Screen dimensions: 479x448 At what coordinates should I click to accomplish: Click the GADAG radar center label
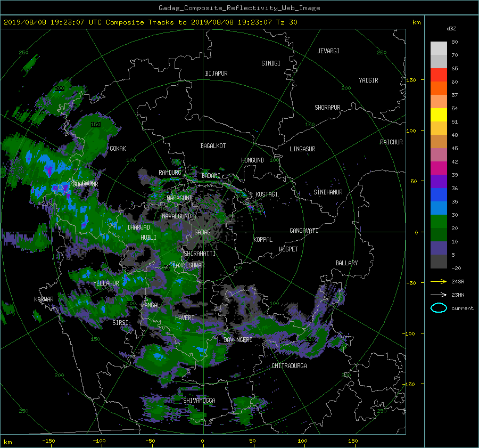(x=202, y=232)
